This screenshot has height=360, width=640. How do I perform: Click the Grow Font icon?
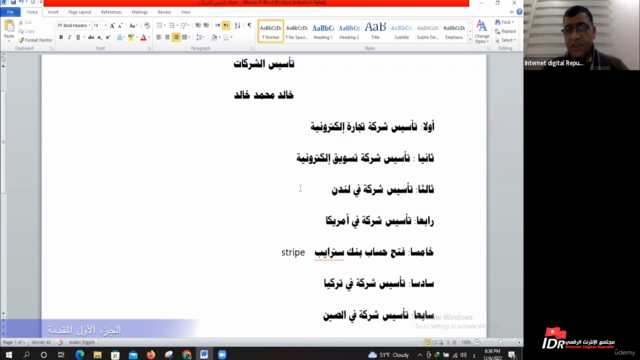click(x=112, y=26)
